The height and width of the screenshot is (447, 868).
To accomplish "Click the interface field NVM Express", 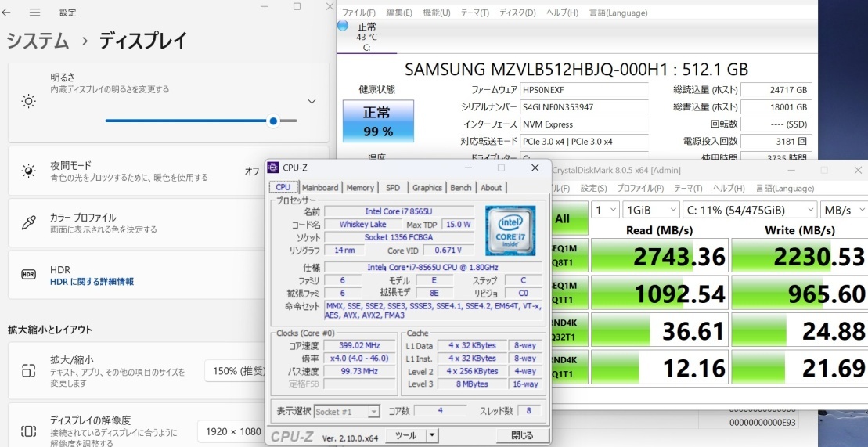I will (583, 124).
